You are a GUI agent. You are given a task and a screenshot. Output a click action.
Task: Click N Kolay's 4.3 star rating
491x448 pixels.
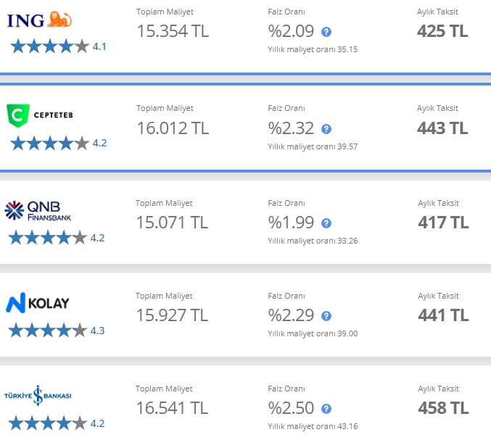[x=57, y=331]
